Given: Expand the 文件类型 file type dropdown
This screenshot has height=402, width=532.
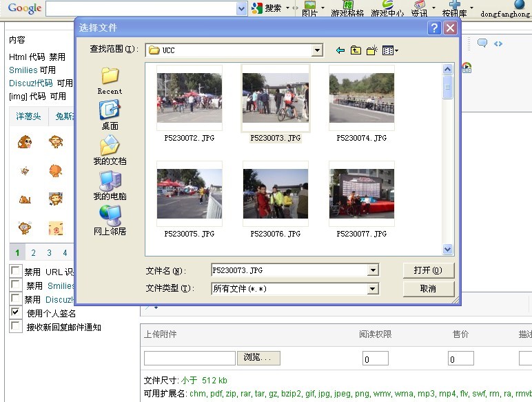Looking at the screenshot, I should pyautogui.click(x=374, y=289).
